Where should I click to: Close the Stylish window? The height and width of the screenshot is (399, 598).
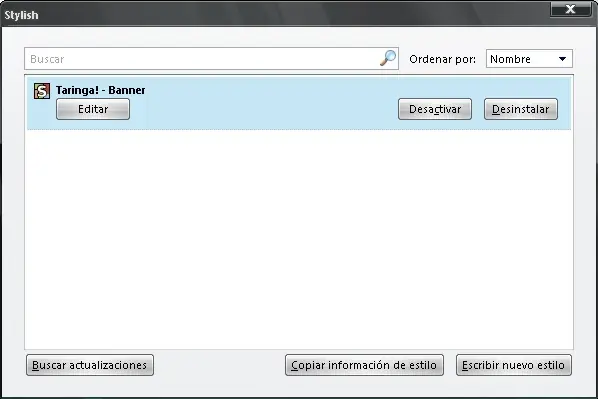pyautogui.click(x=570, y=9)
